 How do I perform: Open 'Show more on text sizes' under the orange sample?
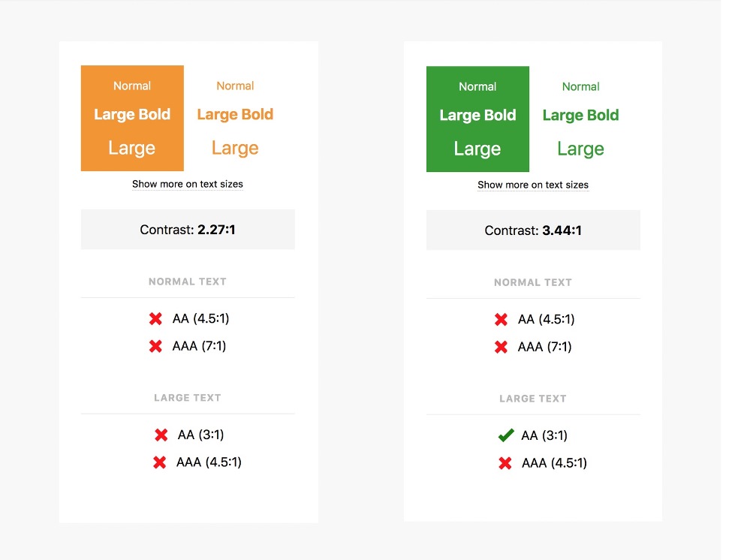click(188, 184)
